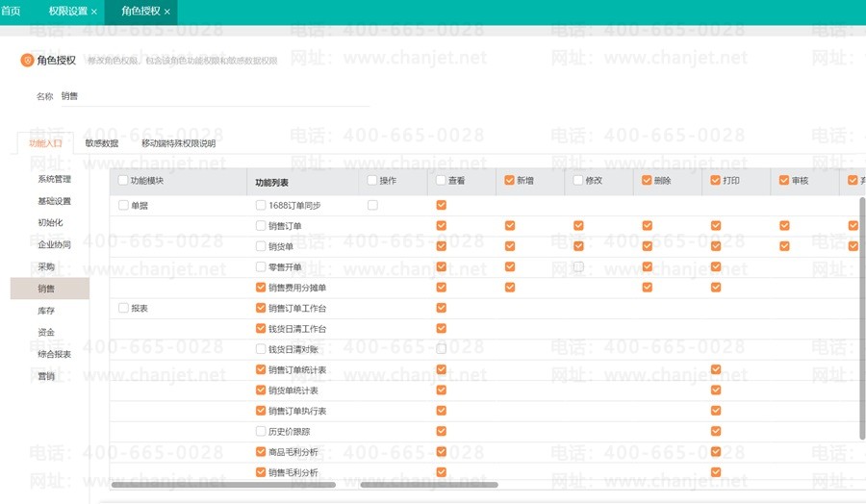Click the 角色授权 orange page icon
This screenshot has width=866, height=504.
pyautogui.click(x=27, y=60)
